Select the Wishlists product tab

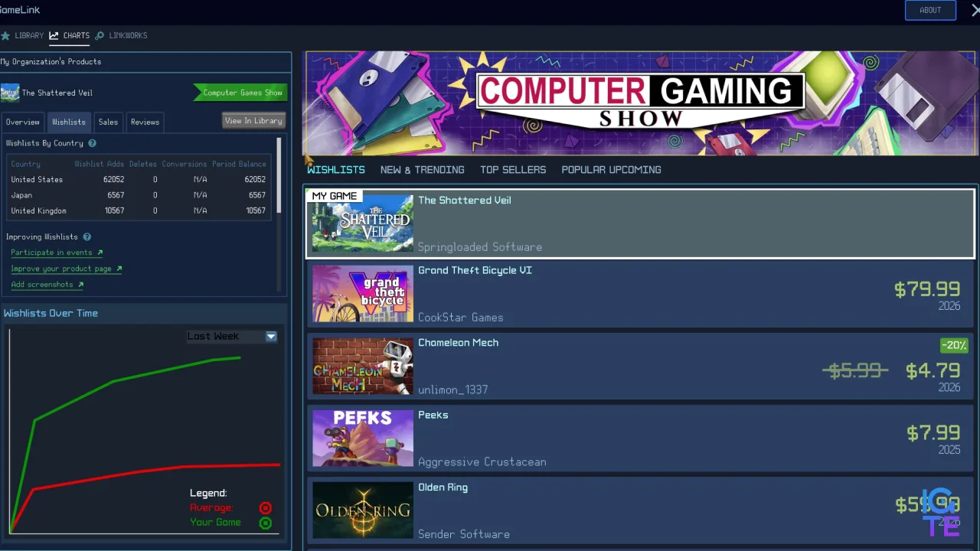click(x=69, y=122)
